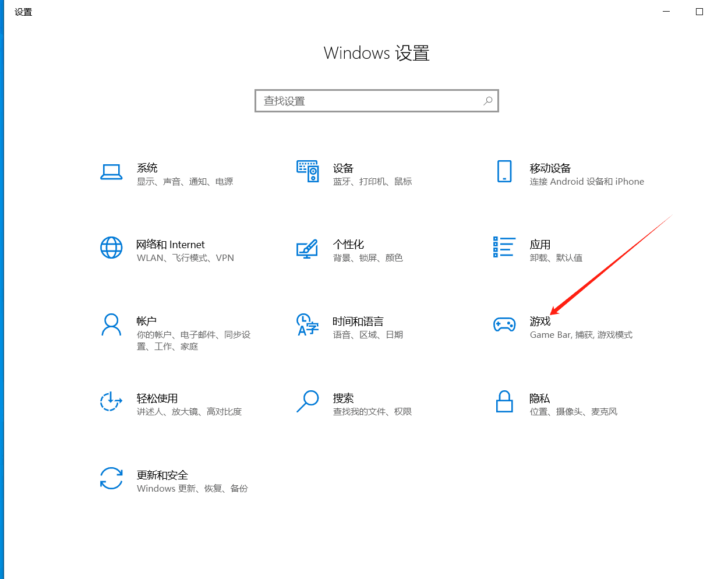
Task: Click the Search magnifier category icon
Action: coord(308,401)
